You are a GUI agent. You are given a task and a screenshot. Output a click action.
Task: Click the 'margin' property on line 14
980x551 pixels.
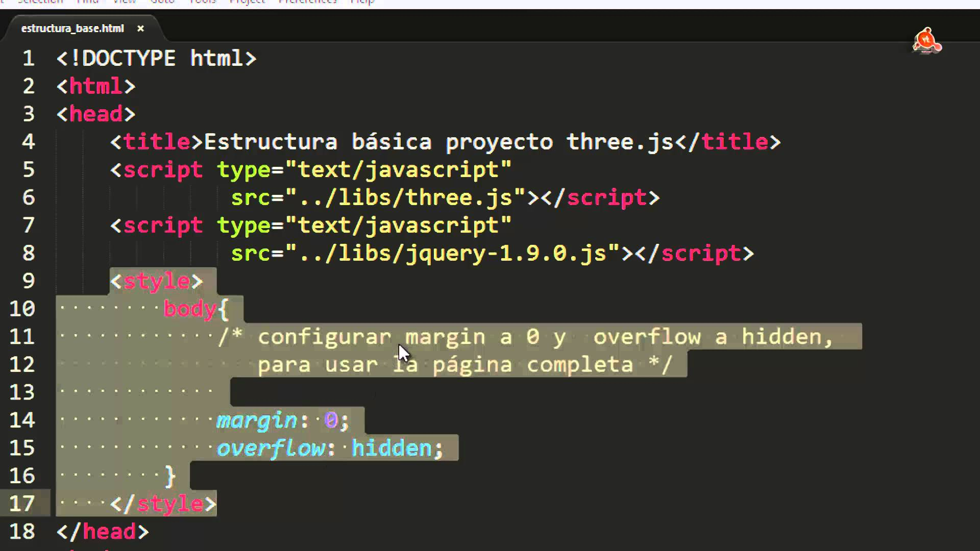tap(257, 420)
